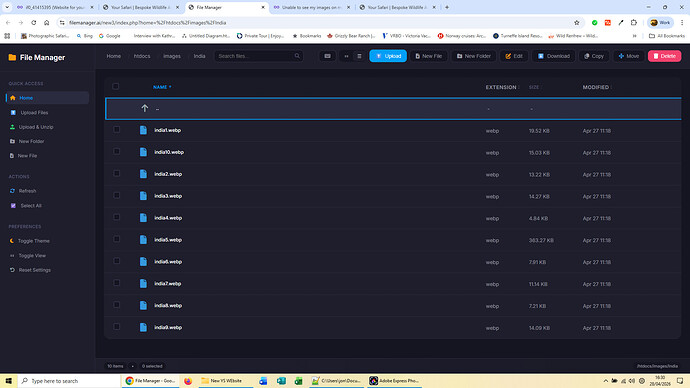The image size is (690, 388).
Task: Click the red Delete button
Action: click(664, 56)
